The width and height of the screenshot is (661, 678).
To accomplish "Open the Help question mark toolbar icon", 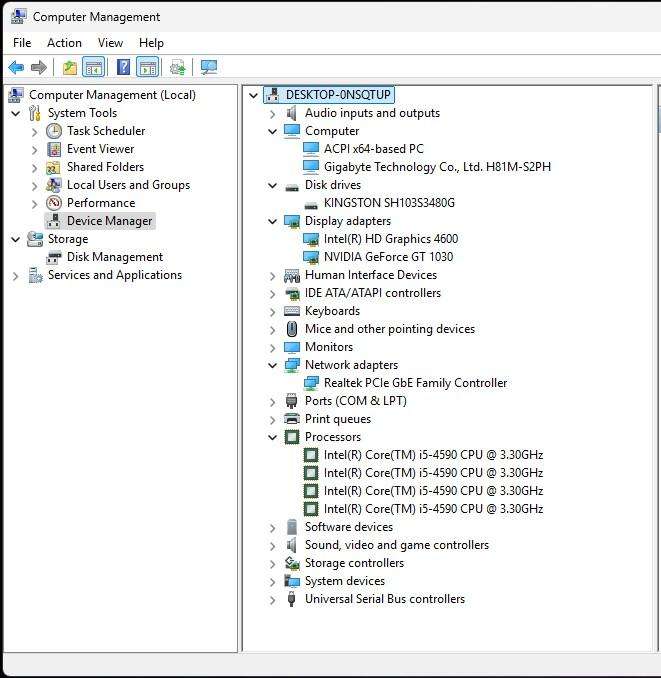I will pos(123,67).
